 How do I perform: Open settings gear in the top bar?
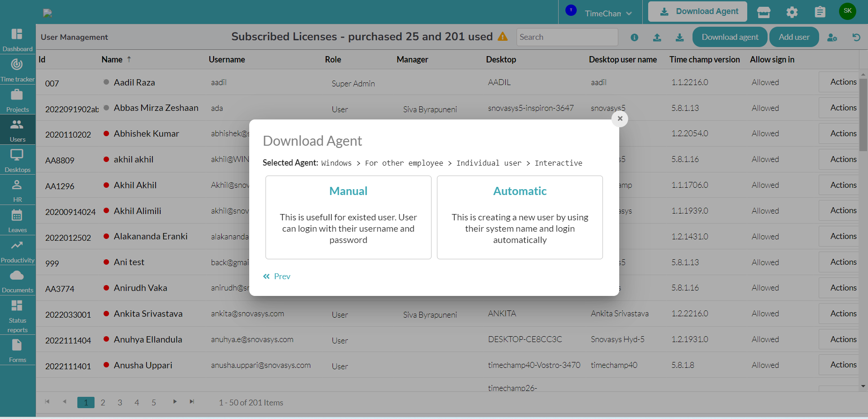tap(792, 12)
